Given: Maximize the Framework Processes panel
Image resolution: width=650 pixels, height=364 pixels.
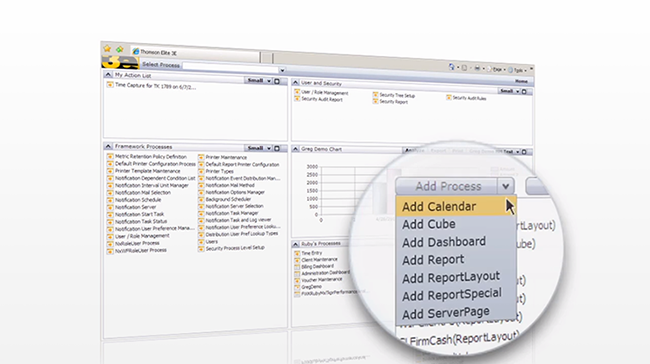Looking at the screenshot, I should tap(277, 148).
